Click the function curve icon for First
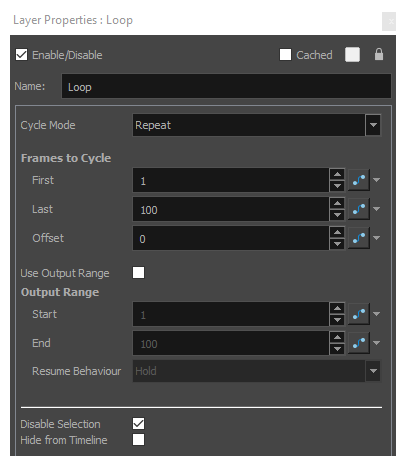Viewport: 406px width, 466px height. [x=359, y=180]
